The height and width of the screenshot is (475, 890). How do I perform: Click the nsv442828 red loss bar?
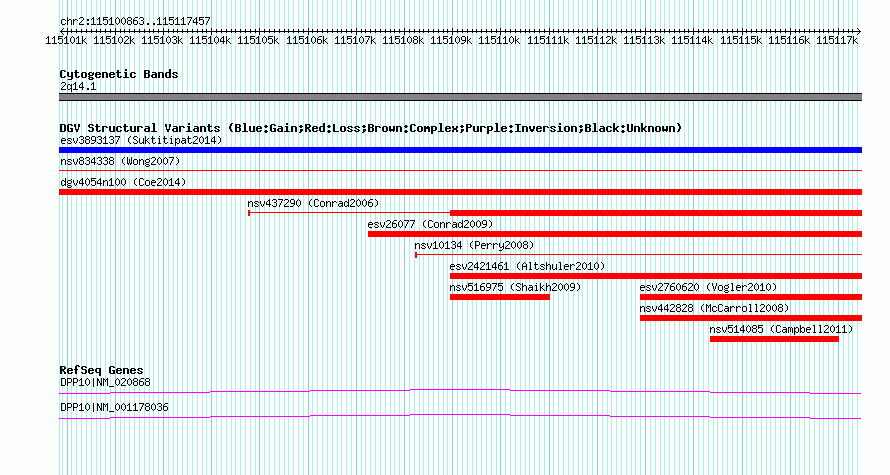pos(751,318)
